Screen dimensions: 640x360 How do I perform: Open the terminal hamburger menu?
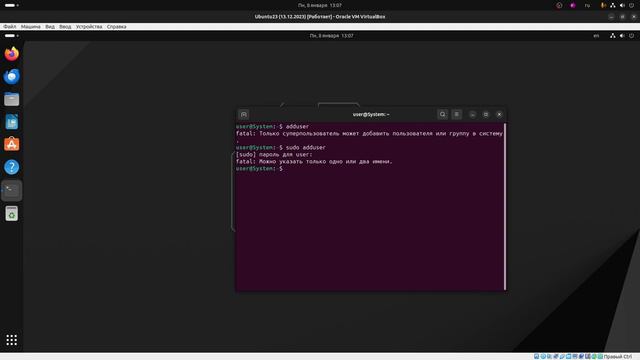coord(457,115)
